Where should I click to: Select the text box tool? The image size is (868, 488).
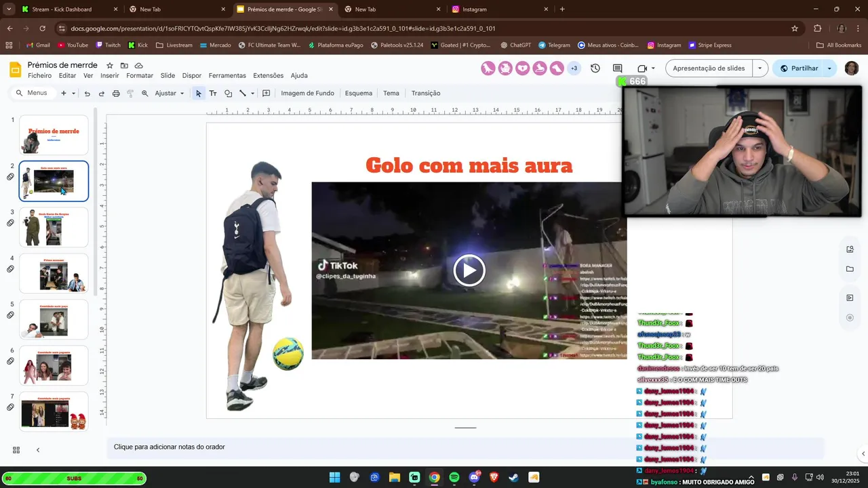(x=213, y=94)
